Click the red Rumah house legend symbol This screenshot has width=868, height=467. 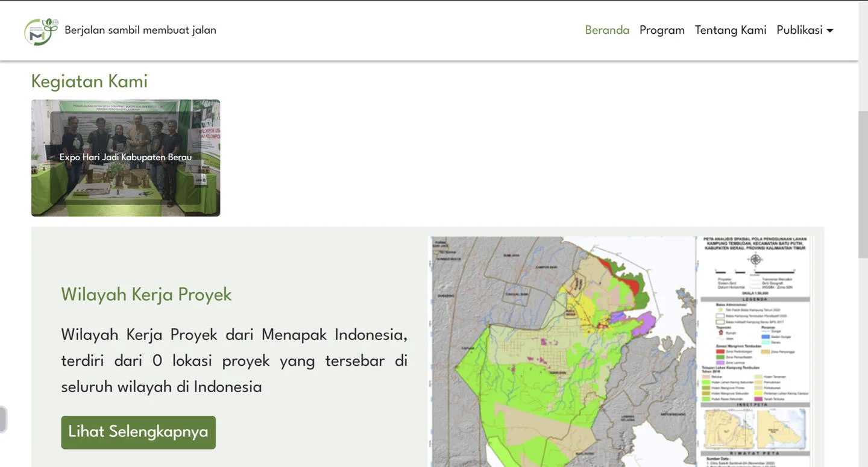tap(721, 332)
